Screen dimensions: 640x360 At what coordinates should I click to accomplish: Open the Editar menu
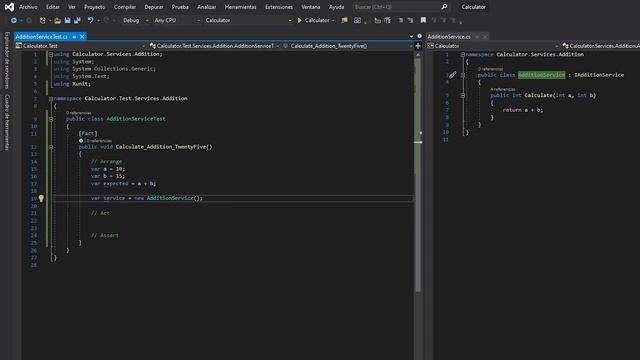click(53, 7)
